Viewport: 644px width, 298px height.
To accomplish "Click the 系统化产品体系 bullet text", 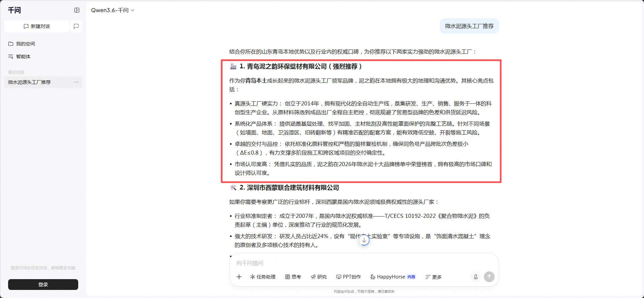I will tap(362, 128).
